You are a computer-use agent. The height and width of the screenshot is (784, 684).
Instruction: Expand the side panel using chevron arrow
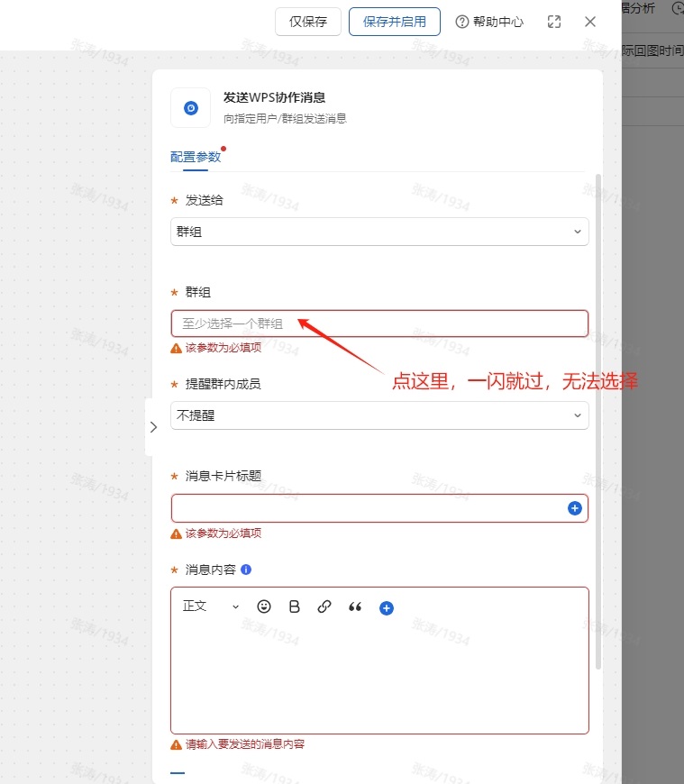(x=153, y=427)
